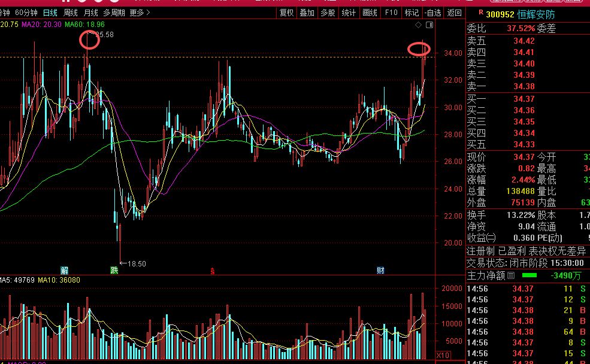Click the R margin-trading badge
This screenshot has height=364, width=590.
(x=481, y=13)
